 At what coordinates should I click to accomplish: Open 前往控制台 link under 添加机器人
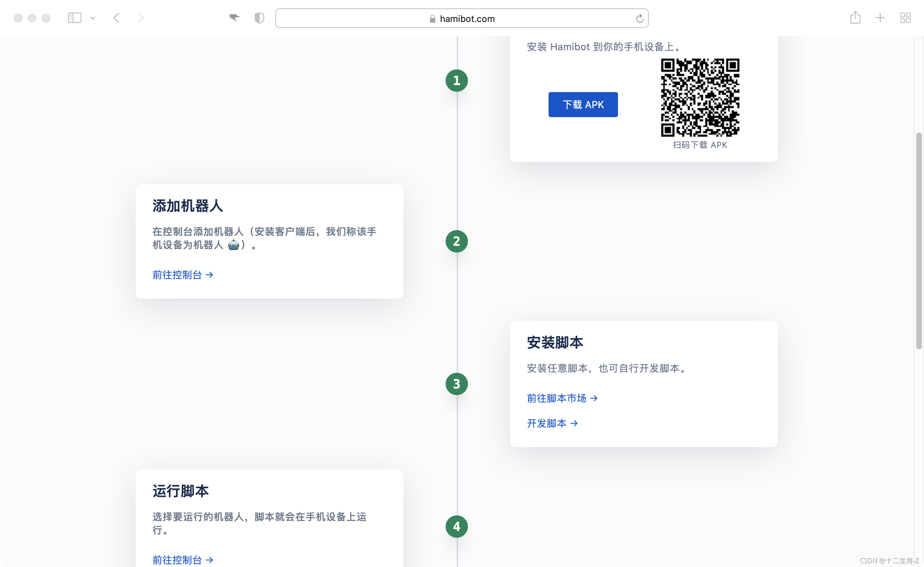point(183,275)
